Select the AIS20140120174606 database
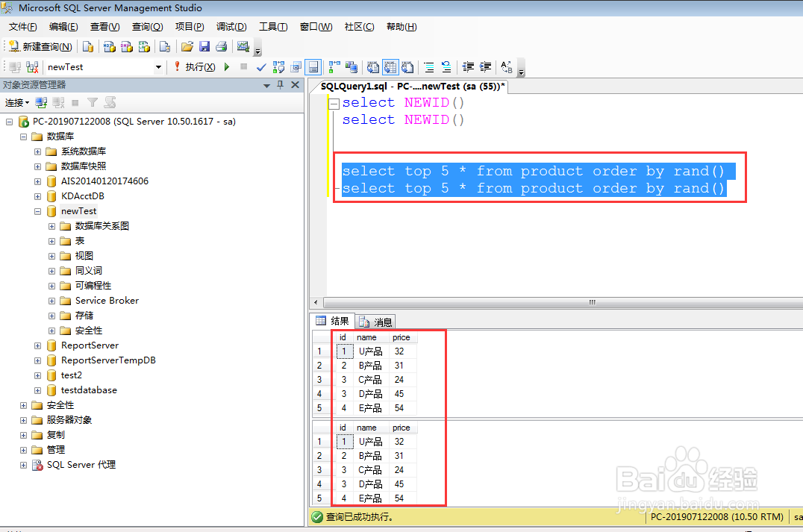This screenshot has width=803, height=532. point(104,181)
